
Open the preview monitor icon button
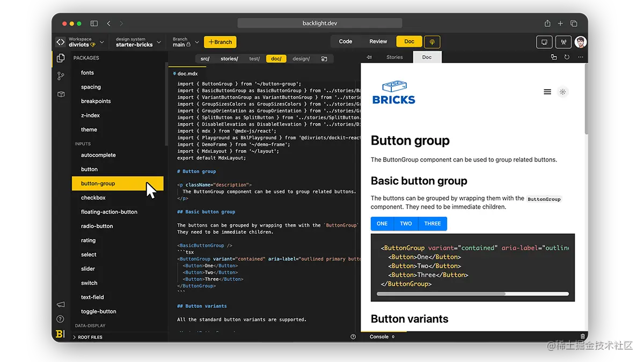point(544,42)
